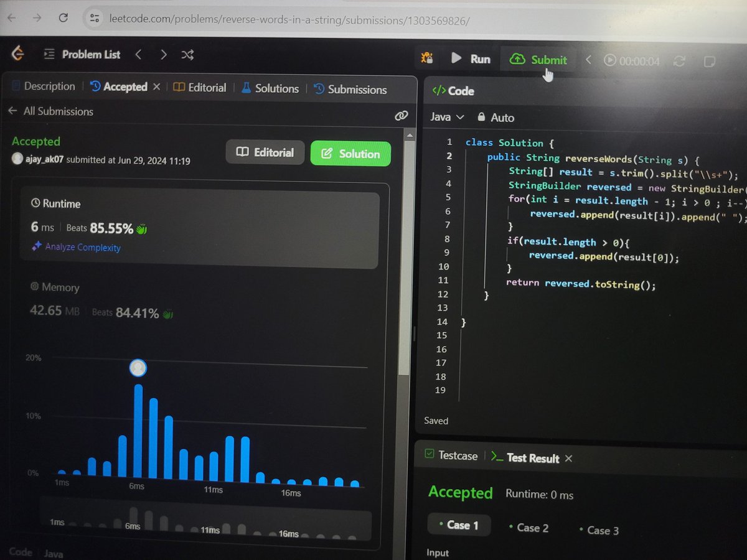
Task: Switch to the Solutions tab
Action: pos(270,88)
